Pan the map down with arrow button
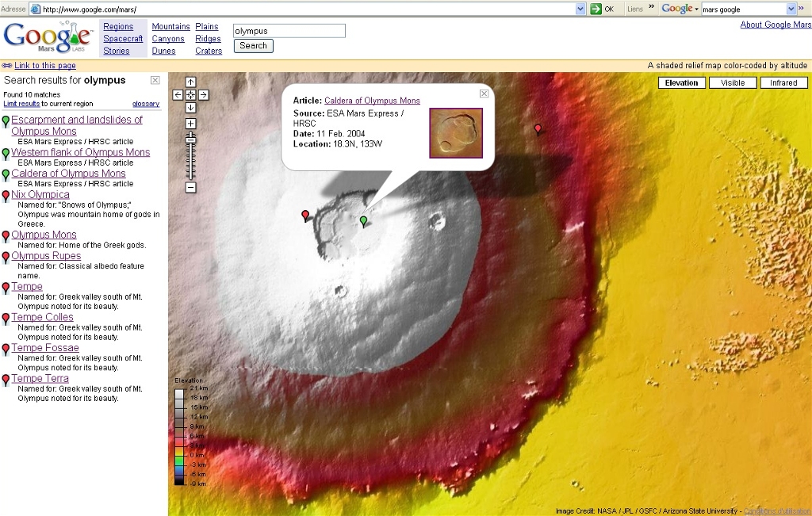The image size is (812, 516). (190, 108)
